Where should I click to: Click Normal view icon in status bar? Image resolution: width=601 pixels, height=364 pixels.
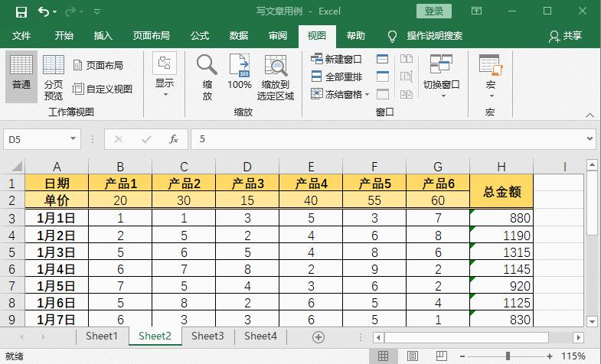pos(383,356)
